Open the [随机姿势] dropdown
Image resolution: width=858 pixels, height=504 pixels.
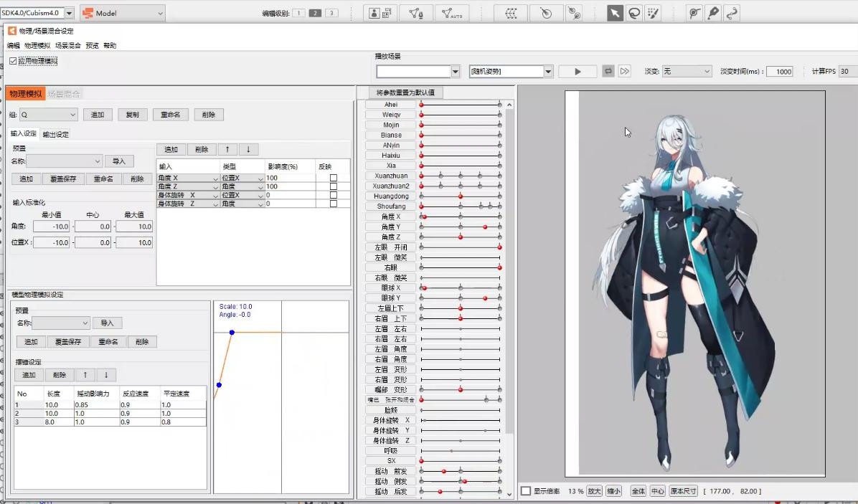tap(548, 72)
